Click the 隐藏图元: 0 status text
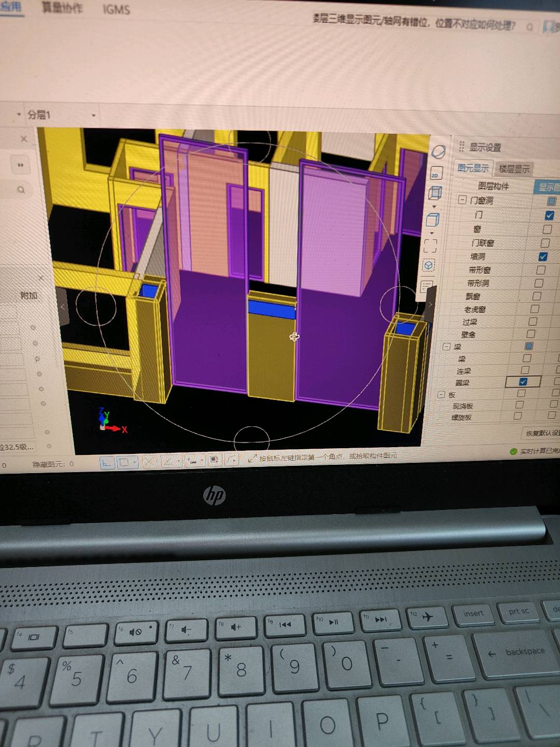The height and width of the screenshot is (747, 560). (53, 464)
